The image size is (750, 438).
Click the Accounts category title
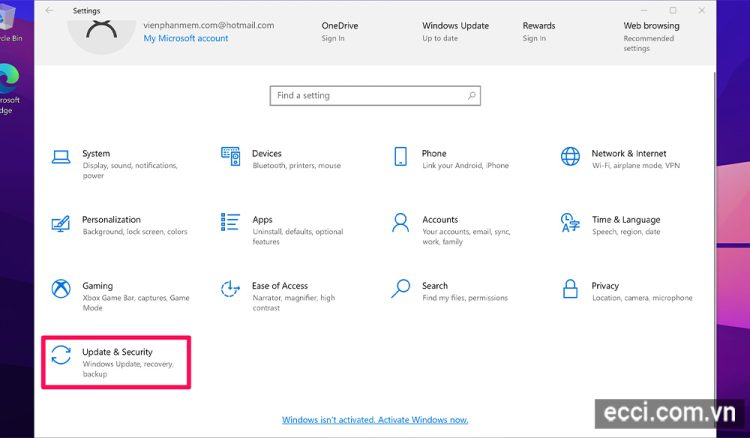440,219
